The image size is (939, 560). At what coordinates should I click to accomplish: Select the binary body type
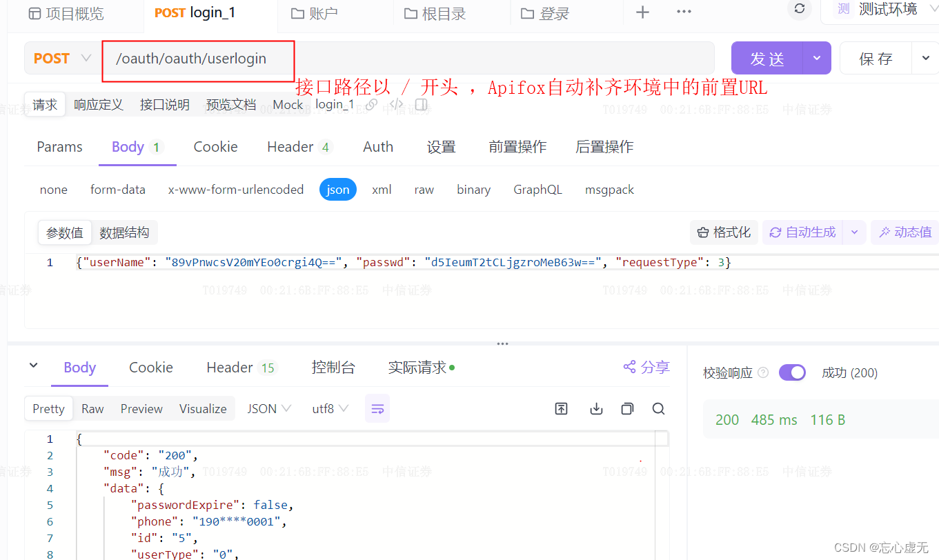[x=474, y=190]
